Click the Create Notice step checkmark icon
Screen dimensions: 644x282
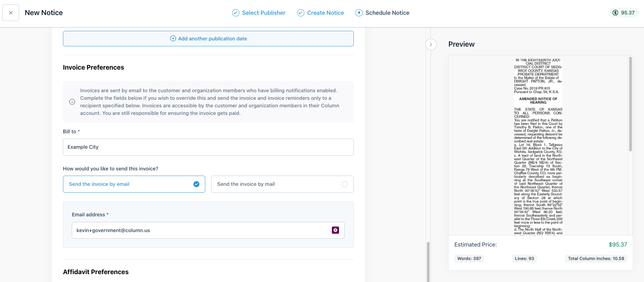tap(300, 13)
